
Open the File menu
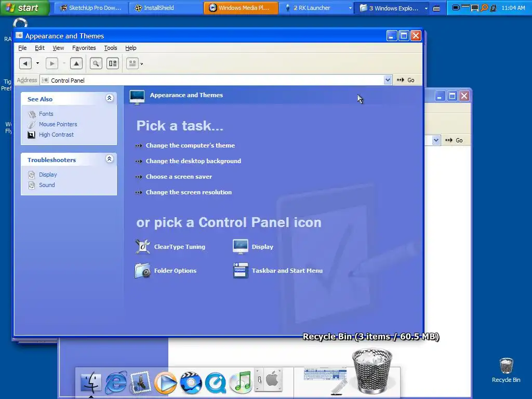click(x=22, y=48)
